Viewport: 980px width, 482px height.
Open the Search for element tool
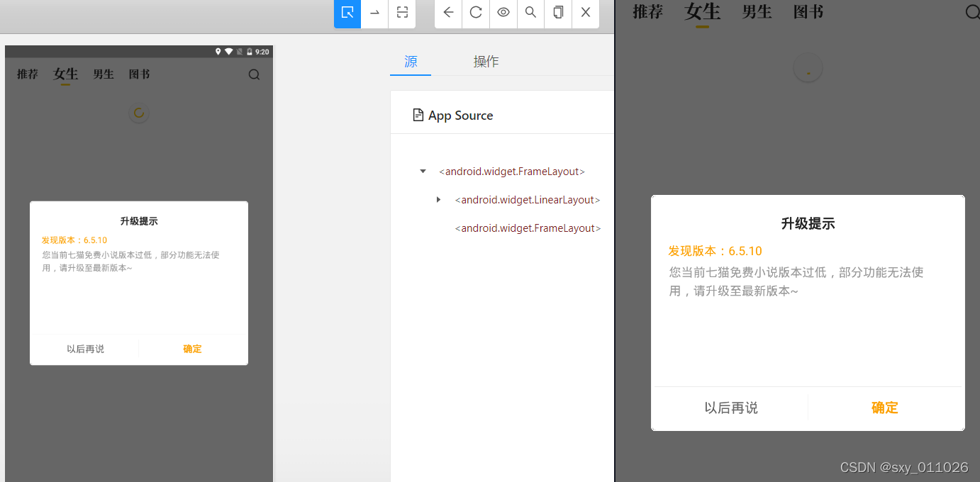[x=530, y=12]
